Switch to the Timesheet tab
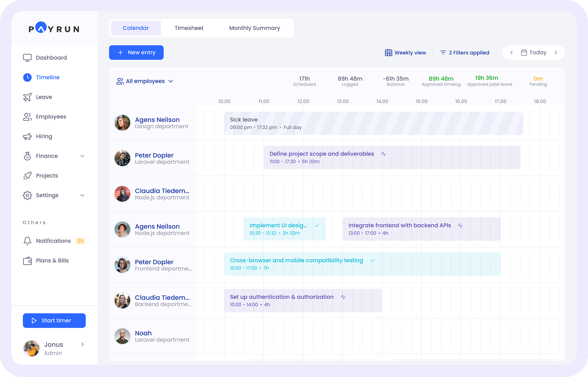Screen dimensions: 588x377 (x=189, y=28)
